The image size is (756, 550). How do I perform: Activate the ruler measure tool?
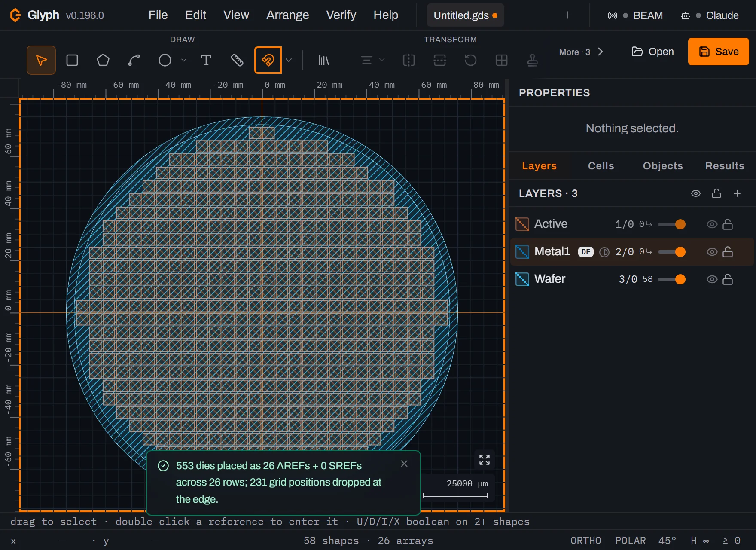[237, 60]
